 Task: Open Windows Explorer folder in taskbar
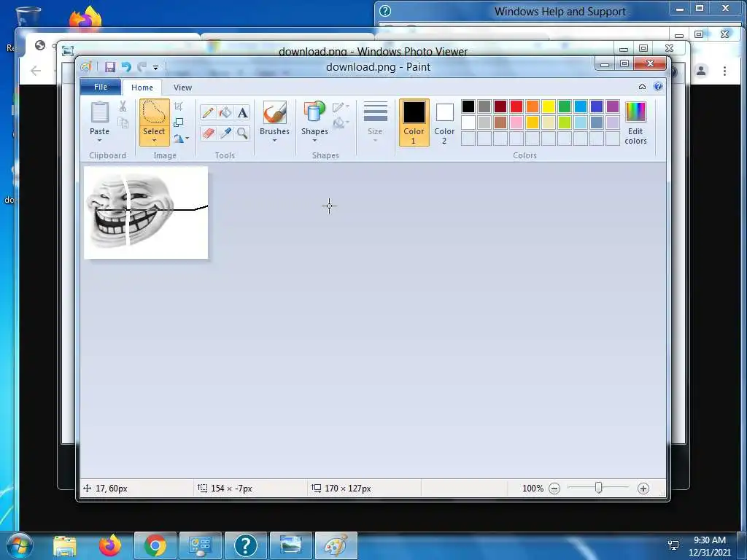click(65, 545)
